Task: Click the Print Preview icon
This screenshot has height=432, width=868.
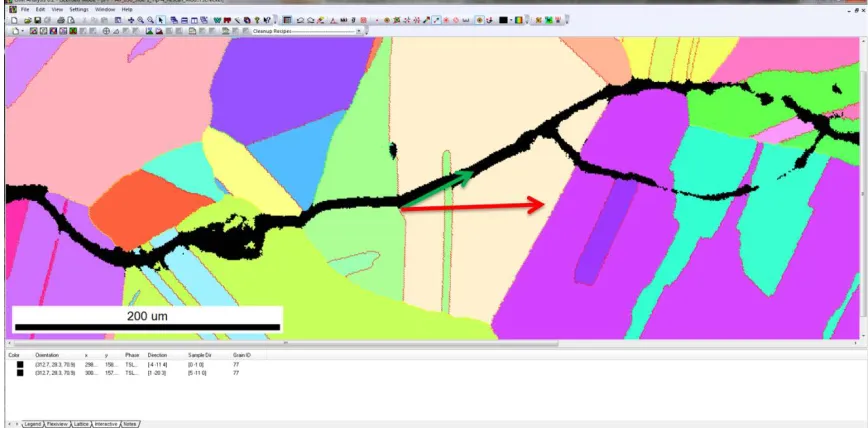Action: pos(71,20)
